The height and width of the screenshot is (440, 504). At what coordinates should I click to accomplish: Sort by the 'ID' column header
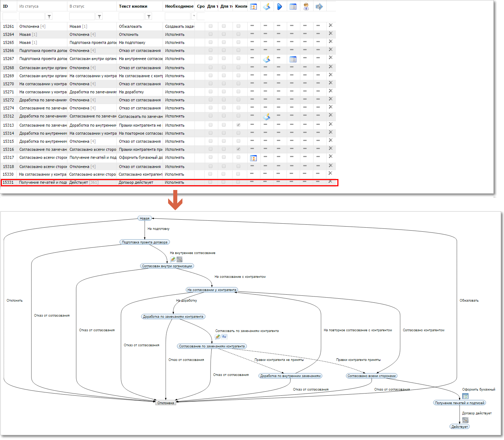5,6
